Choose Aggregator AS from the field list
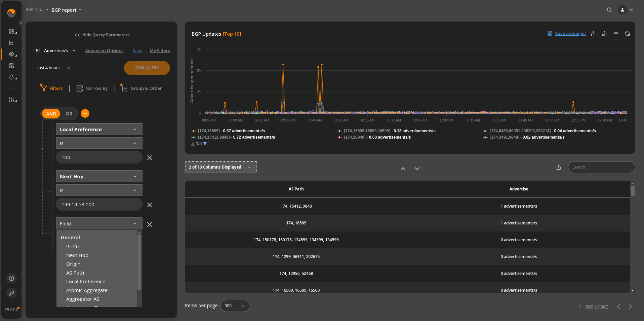644x321 pixels. click(x=83, y=299)
